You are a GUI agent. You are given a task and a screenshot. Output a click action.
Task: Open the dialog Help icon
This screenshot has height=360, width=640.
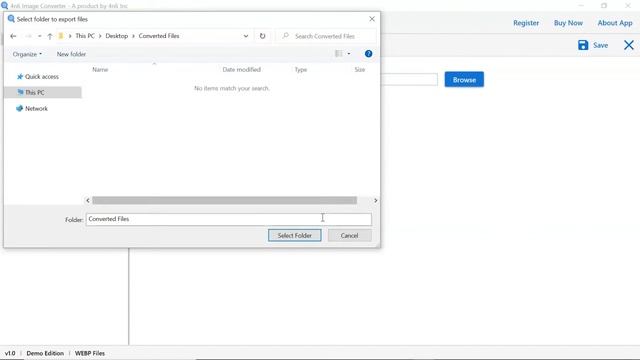click(x=368, y=53)
